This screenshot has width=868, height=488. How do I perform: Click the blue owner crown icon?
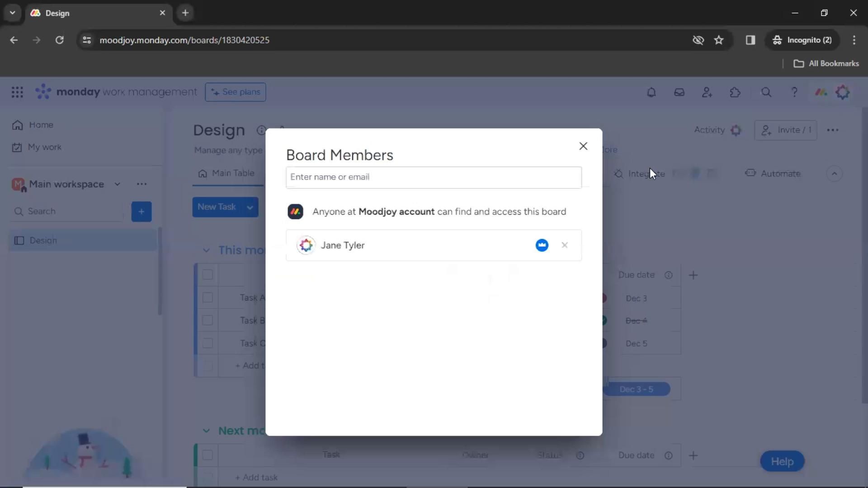(542, 245)
